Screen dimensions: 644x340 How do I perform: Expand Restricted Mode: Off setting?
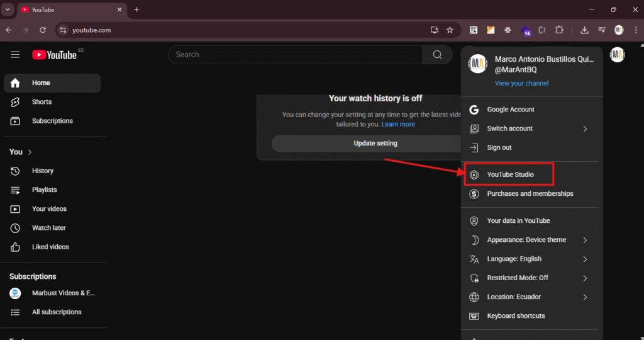tap(530, 278)
